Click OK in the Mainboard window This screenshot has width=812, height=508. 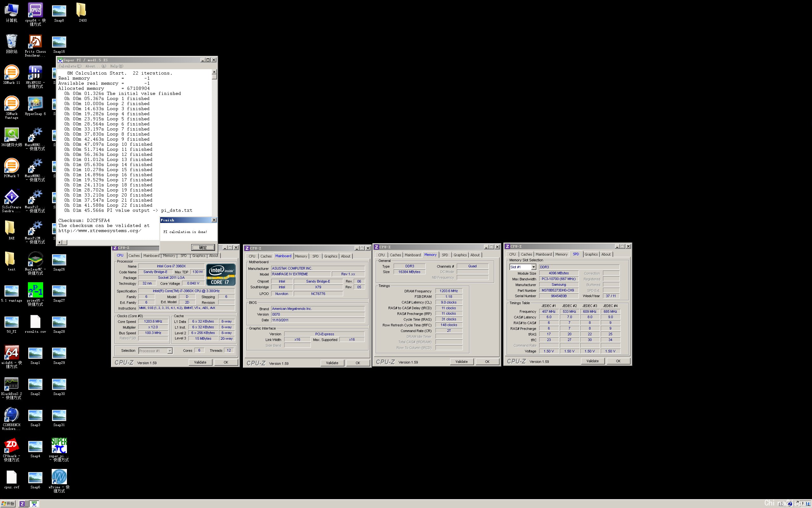coord(358,363)
